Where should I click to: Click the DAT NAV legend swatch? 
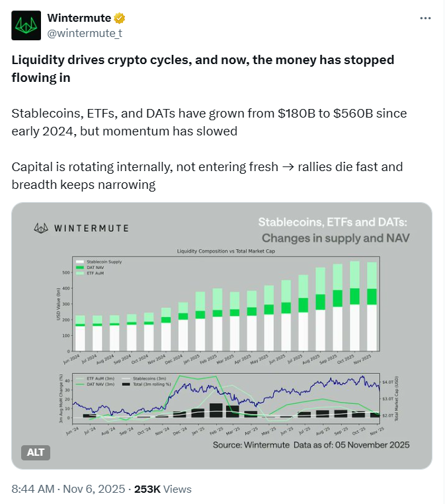click(x=79, y=268)
